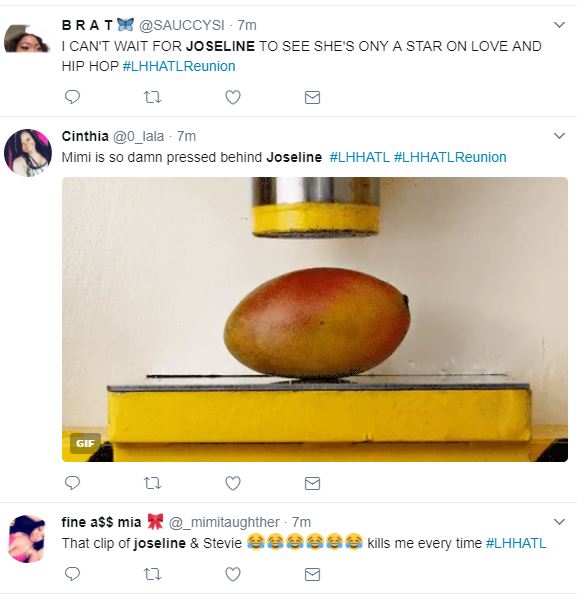Reply to fine a$$ mia's tweet

coord(72,574)
